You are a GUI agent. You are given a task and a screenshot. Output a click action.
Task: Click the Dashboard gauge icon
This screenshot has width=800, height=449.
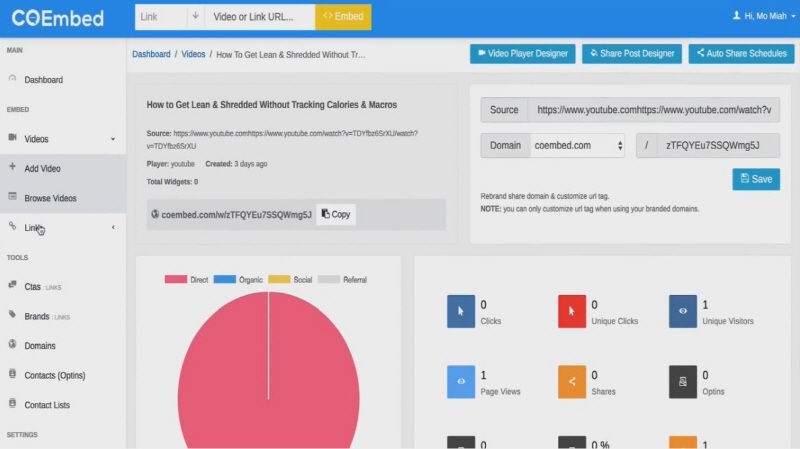[x=12, y=79]
